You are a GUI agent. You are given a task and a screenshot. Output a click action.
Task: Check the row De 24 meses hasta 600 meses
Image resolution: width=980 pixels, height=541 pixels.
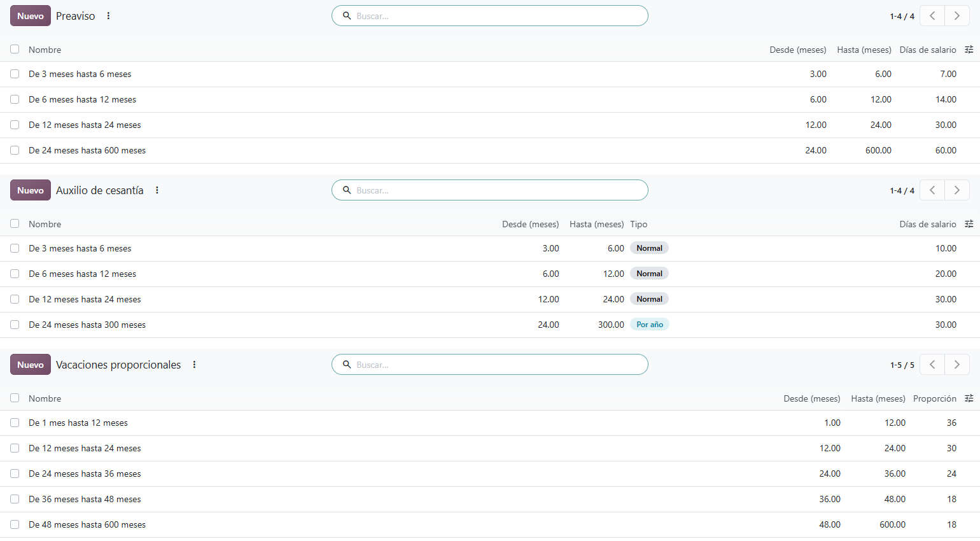point(15,150)
